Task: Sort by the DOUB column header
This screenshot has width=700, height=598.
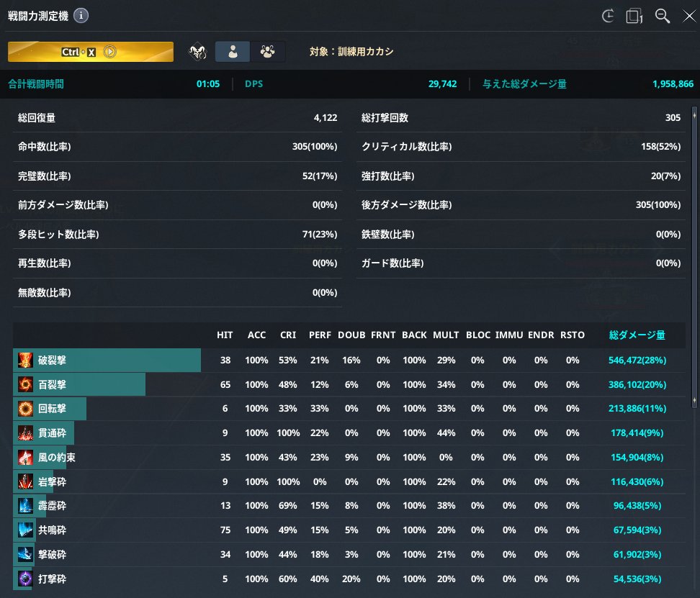Action: coord(351,335)
